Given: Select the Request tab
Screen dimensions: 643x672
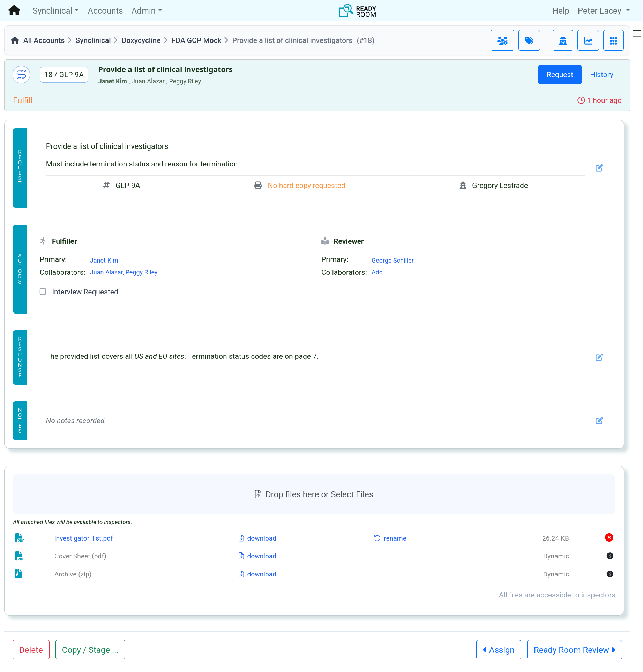Looking at the screenshot, I should click(560, 75).
